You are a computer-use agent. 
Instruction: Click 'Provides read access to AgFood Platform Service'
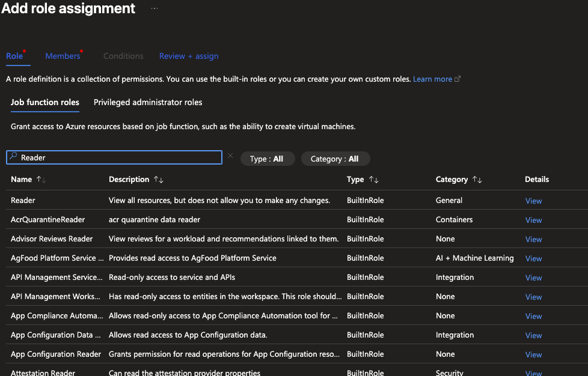(192, 258)
